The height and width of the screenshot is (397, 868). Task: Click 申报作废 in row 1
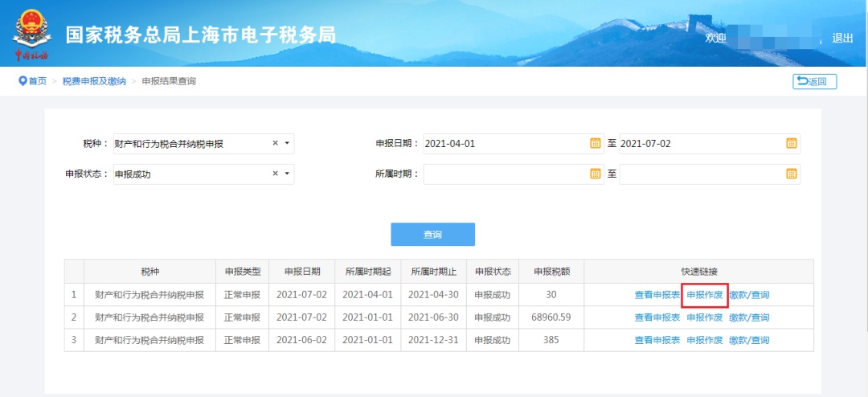point(705,295)
